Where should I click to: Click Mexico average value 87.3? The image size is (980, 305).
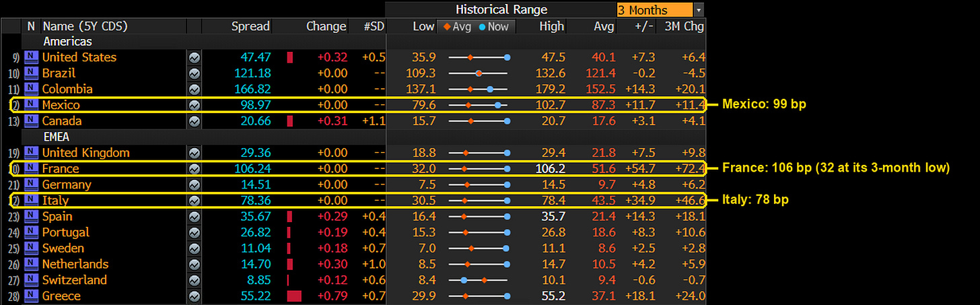pyautogui.click(x=604, y=105)
